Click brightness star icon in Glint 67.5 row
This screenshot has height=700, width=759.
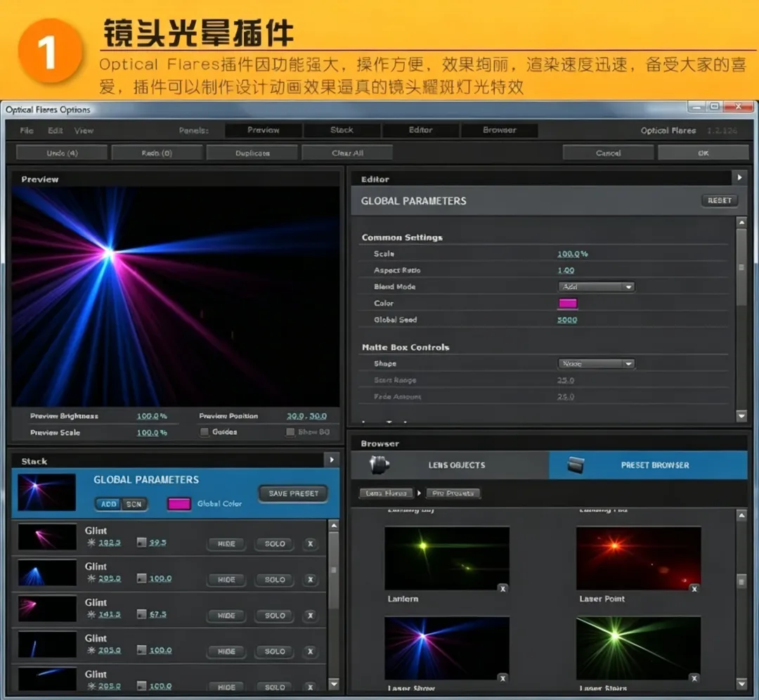(91, 614)
